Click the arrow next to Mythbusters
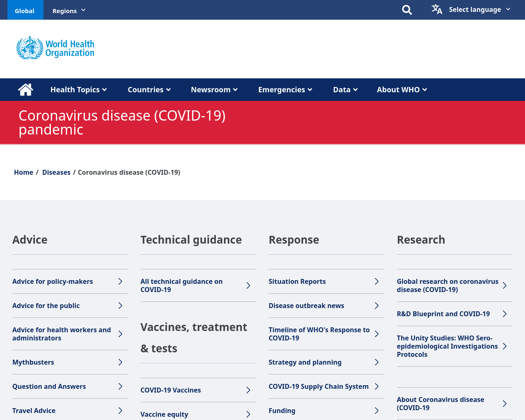The image size is (525, 420). coord(120,362)
